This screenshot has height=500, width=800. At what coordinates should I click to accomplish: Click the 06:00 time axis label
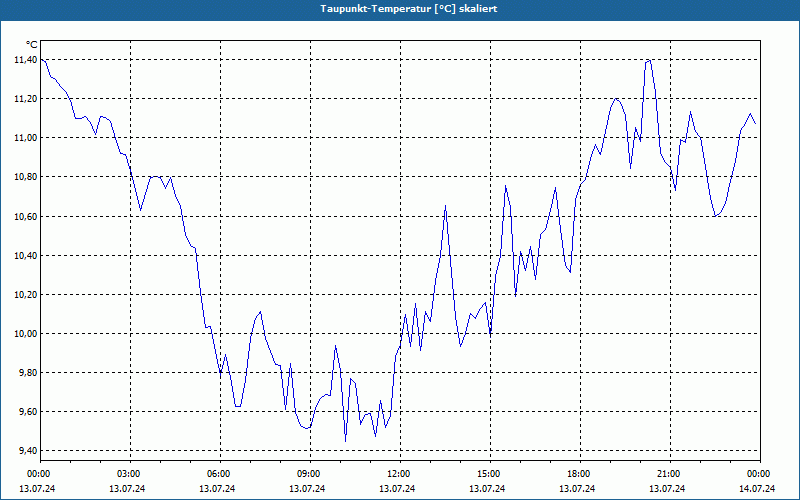pos(217,474)
